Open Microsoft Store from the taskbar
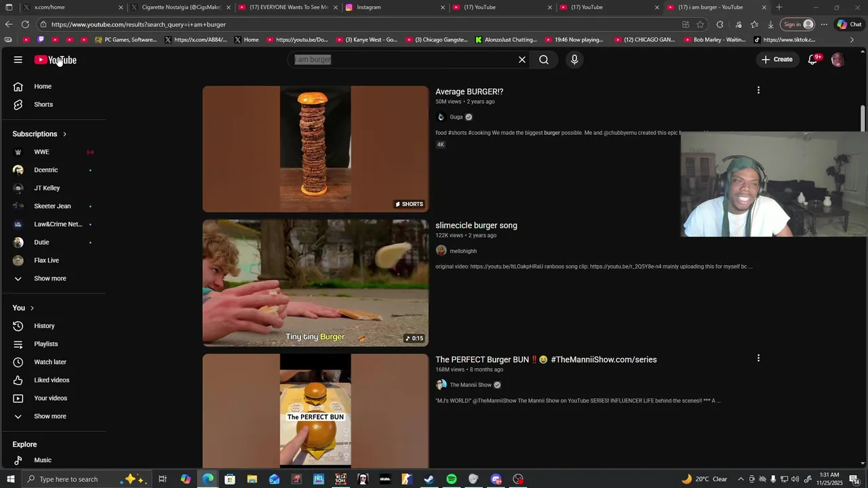 click(230, 479)
